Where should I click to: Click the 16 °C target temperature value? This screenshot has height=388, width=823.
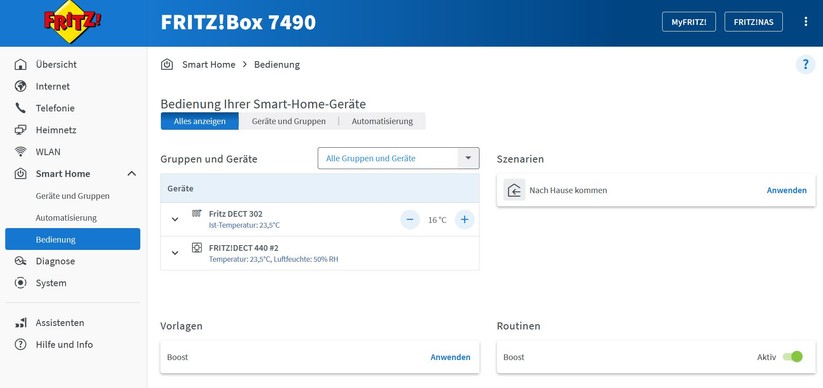(437, 220)
